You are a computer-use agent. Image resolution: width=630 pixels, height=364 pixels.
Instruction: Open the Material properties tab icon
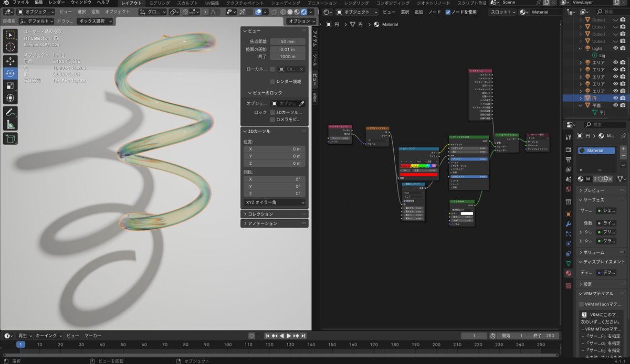point(569,273)
